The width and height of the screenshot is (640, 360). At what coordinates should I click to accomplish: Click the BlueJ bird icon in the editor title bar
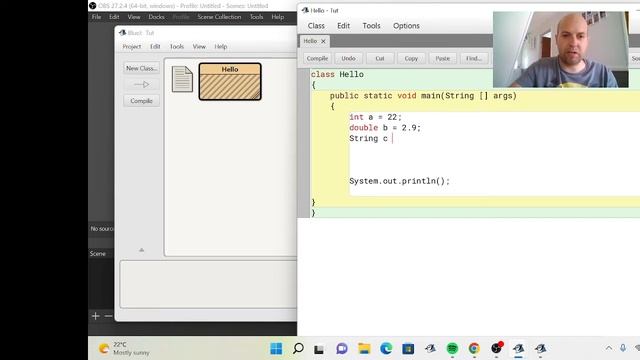click(x=305, y=10)
